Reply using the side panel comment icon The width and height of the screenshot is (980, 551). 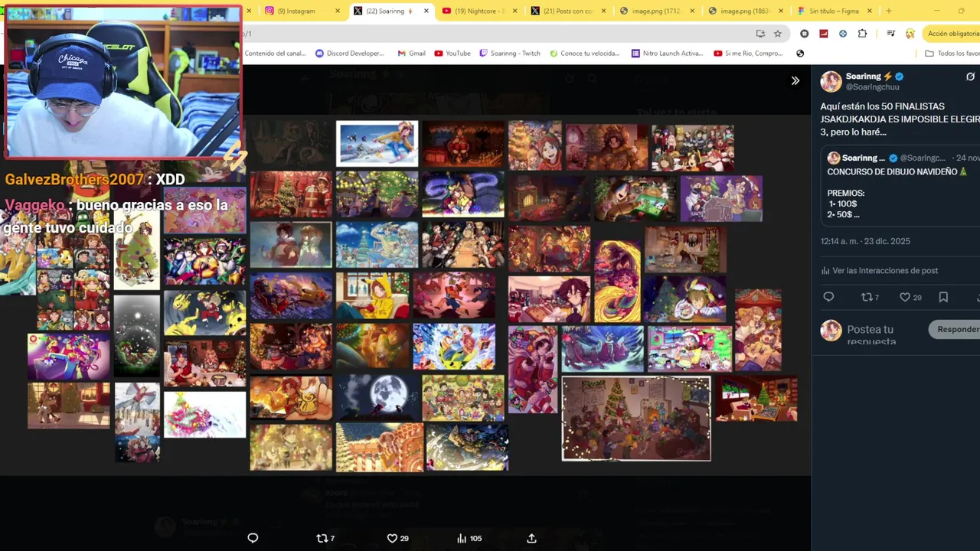828,297
